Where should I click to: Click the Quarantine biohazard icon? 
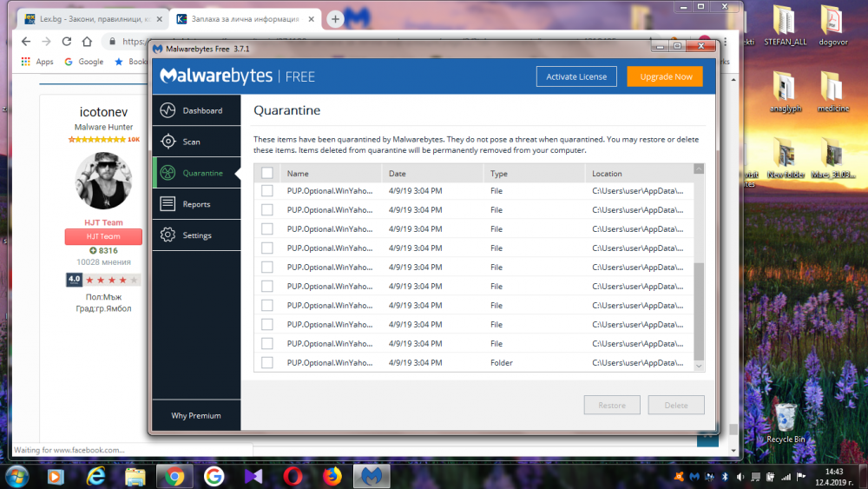click(168, 173)
